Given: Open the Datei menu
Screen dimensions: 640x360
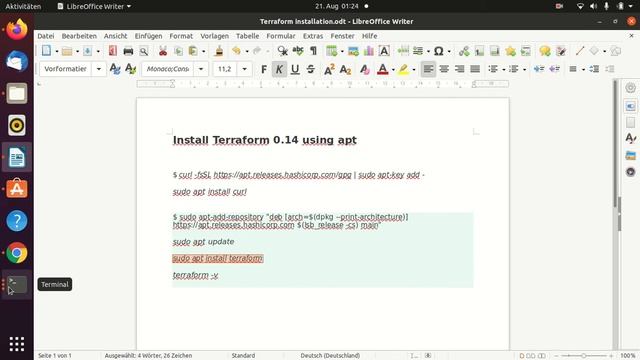Looking at the screenshot, I should (x=46, y=36).
